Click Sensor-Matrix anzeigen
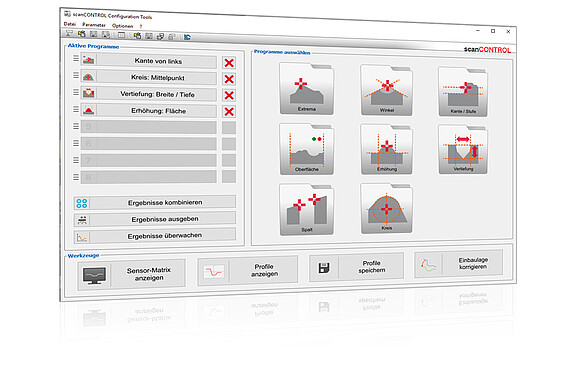576x384 pixels. pyautogui.click(x=132, y=274)
